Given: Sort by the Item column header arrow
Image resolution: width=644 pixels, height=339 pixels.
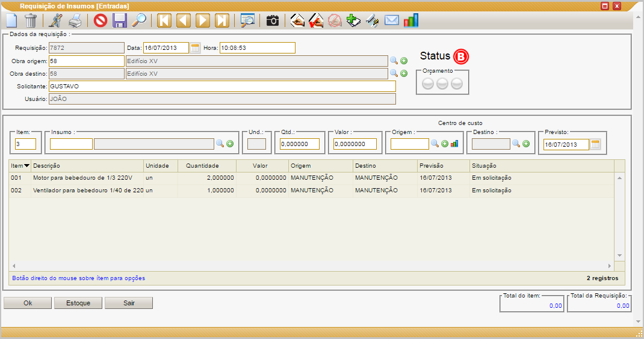Looking at the screenshot, I should 26,166.
